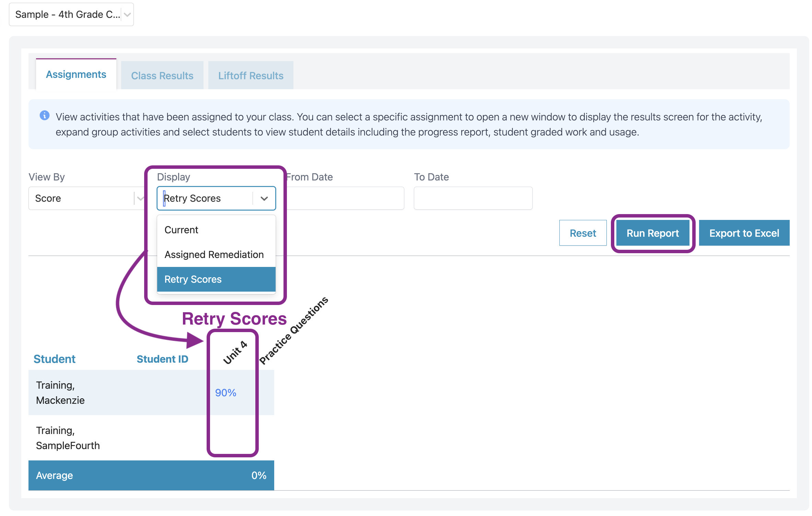
Task: Choose Current from the Display list
Action: (x=216, y=230)
